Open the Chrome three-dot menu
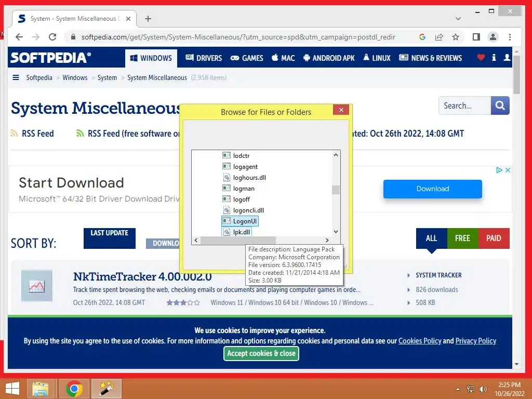Screen dimensions: 532x399 click(510, 37)
